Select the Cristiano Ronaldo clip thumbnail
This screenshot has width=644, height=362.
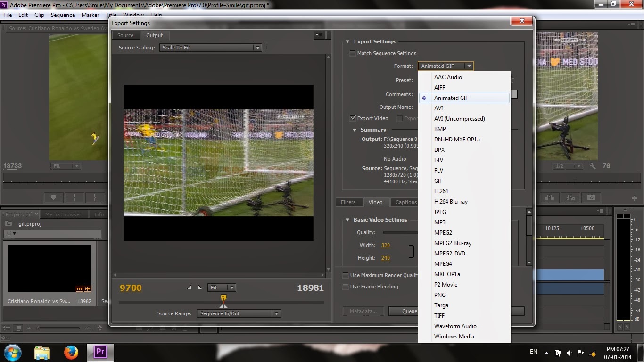[x=50, y=269]
